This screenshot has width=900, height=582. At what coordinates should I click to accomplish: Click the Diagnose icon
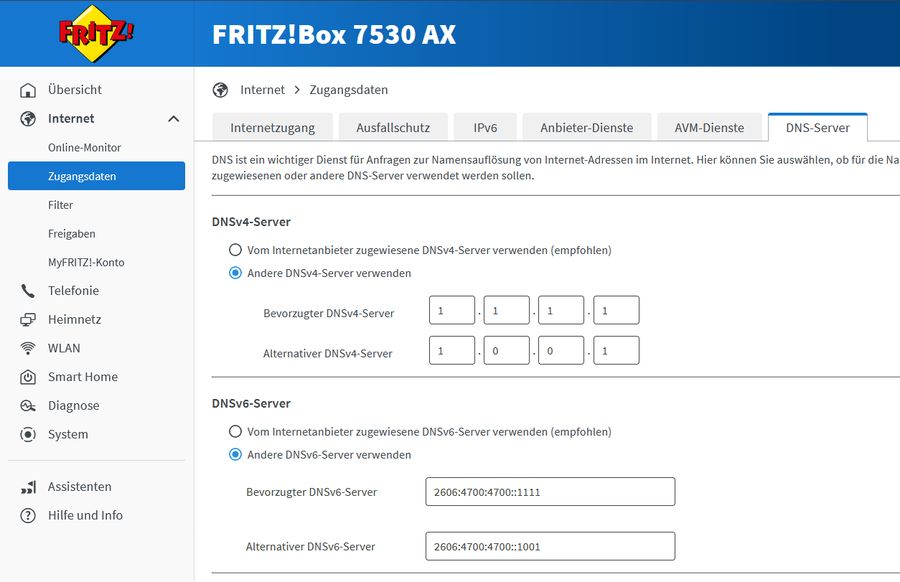29,406
